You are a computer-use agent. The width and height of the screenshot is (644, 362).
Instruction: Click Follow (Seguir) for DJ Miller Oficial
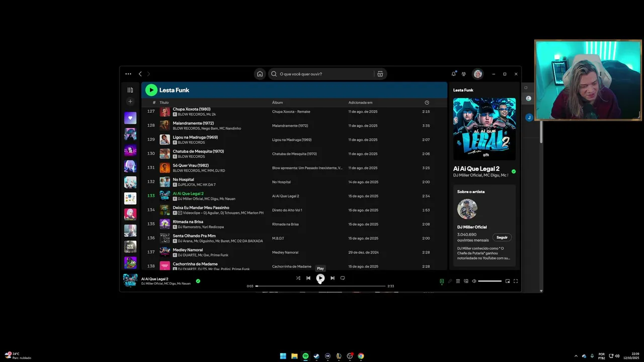click(502, 237)
